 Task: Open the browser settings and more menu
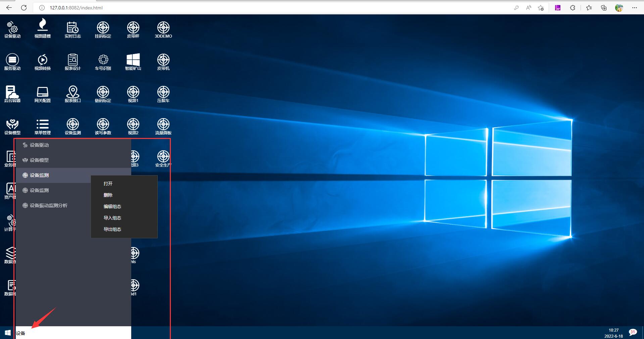coord(634,8)
